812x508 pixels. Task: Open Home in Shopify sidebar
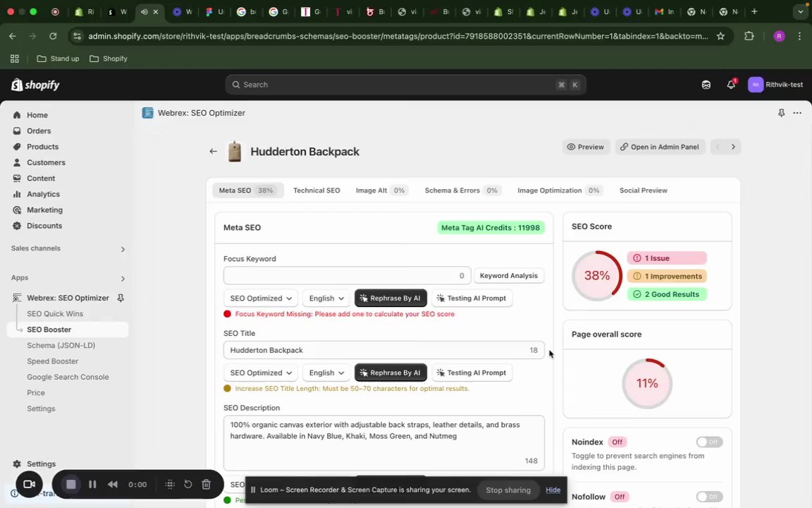click(x=37, y=115)
